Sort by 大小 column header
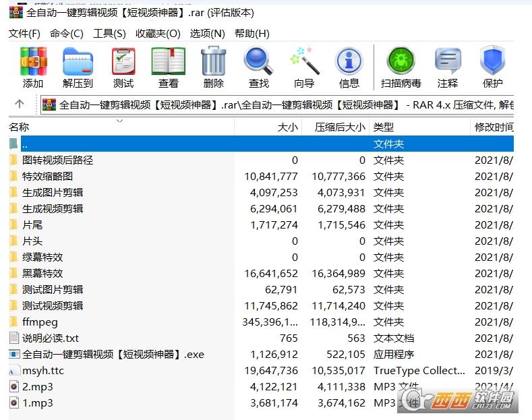 (x=268, y=127)
